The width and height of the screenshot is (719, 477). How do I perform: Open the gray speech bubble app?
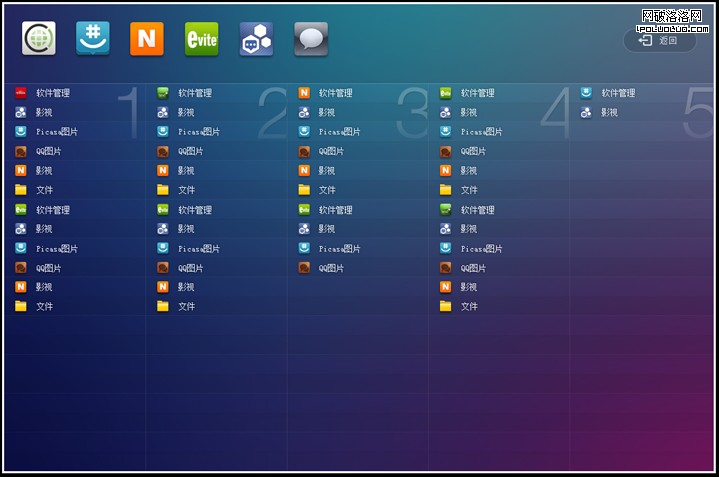click(311, 39)
